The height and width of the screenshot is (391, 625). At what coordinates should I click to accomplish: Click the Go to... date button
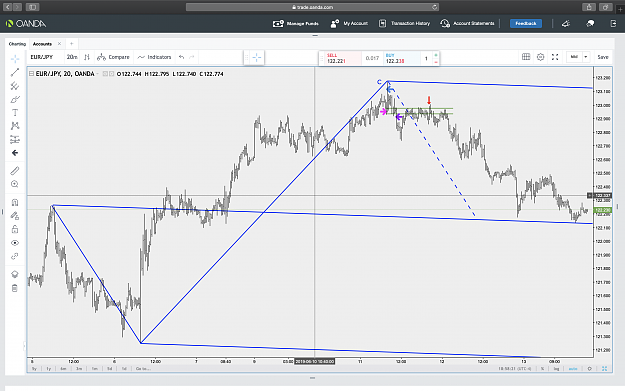click(143, 369)
